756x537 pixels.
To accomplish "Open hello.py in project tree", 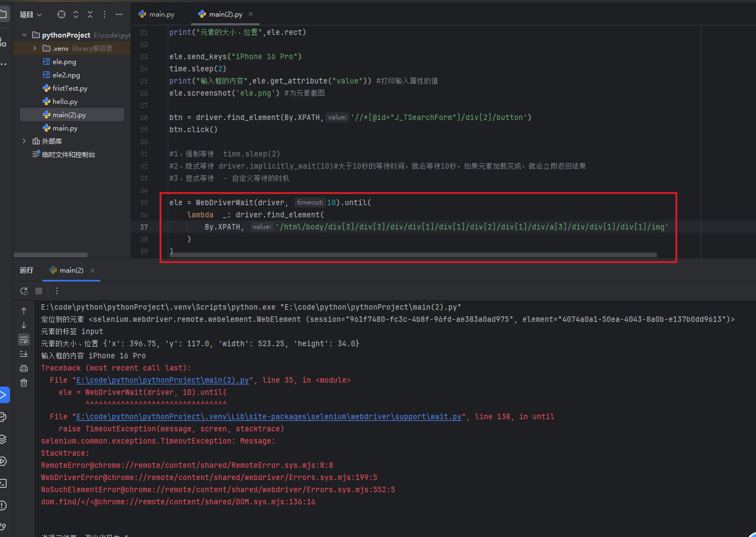I will click(65, 101).
